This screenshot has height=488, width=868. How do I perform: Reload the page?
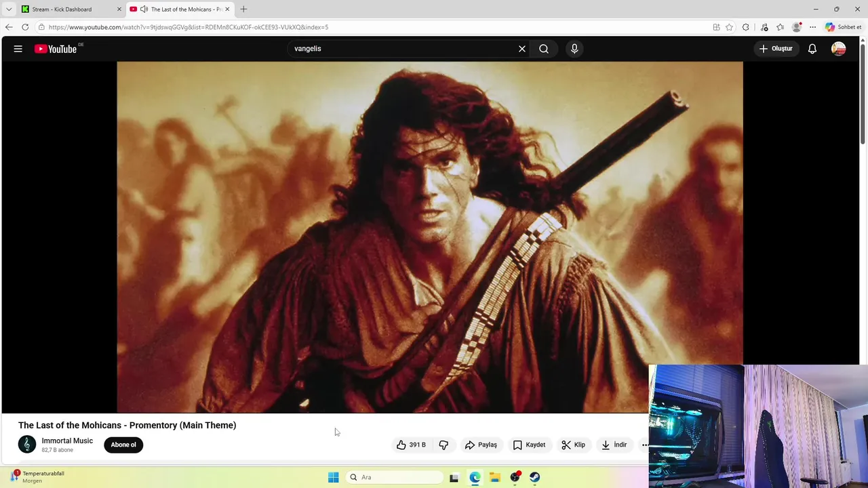25,27
